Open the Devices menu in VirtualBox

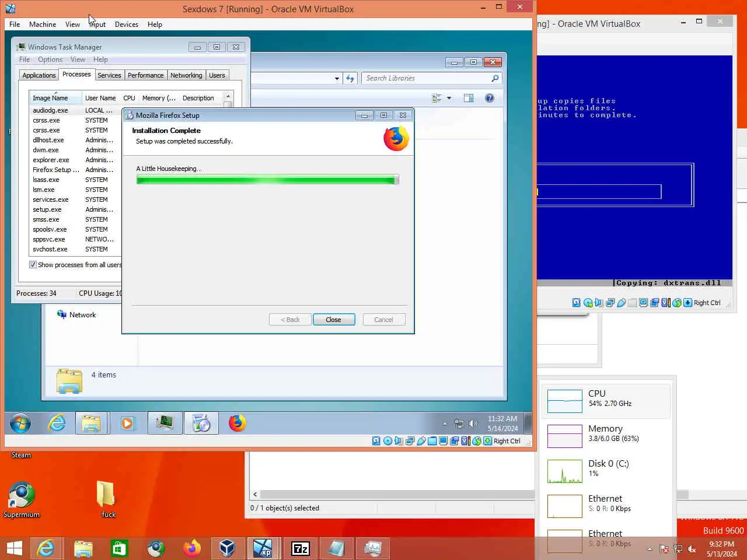click(x=126, y=24)
